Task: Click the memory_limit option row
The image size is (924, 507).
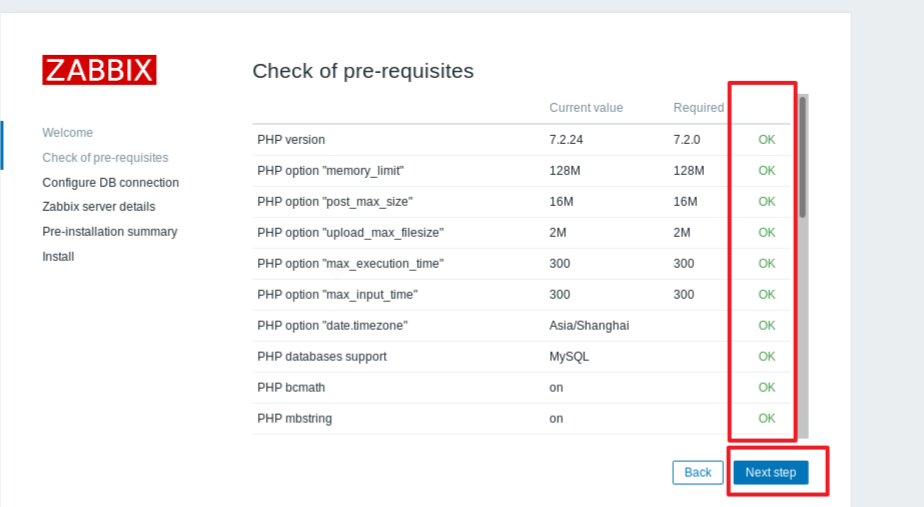Action: point(330,171)
